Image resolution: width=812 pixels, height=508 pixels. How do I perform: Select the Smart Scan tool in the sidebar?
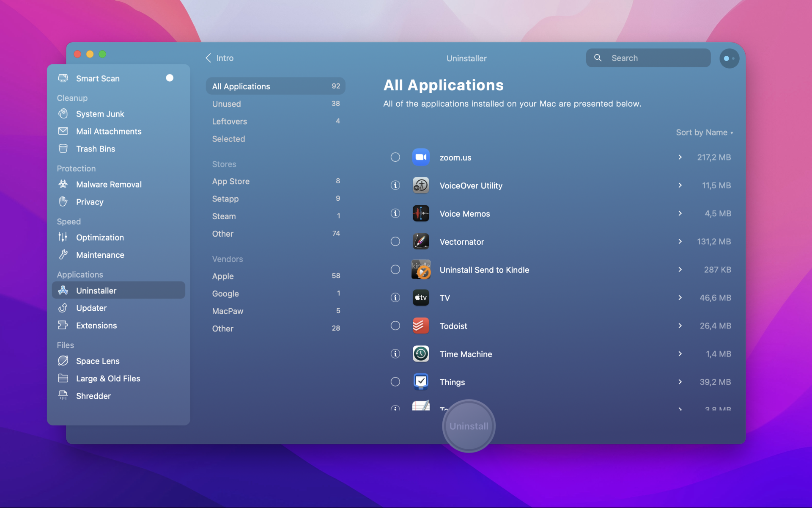pos(98,78)
